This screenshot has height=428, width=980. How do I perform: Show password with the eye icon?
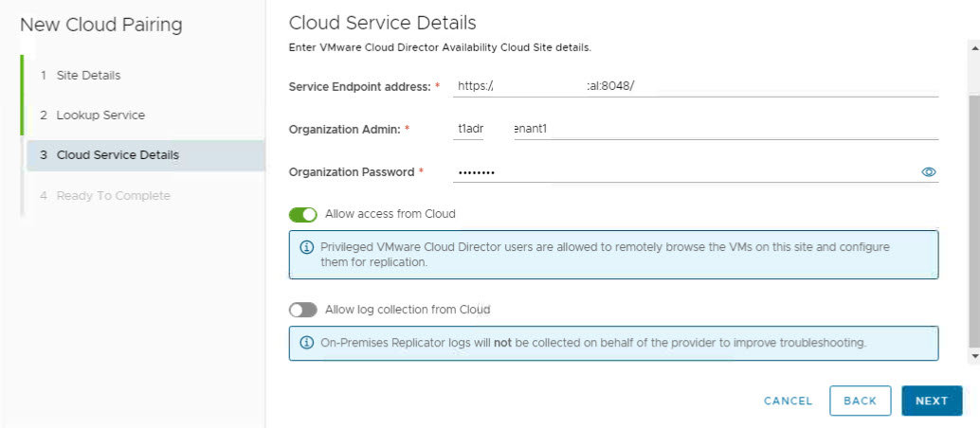pyautogui.click(x=929, y=171)
